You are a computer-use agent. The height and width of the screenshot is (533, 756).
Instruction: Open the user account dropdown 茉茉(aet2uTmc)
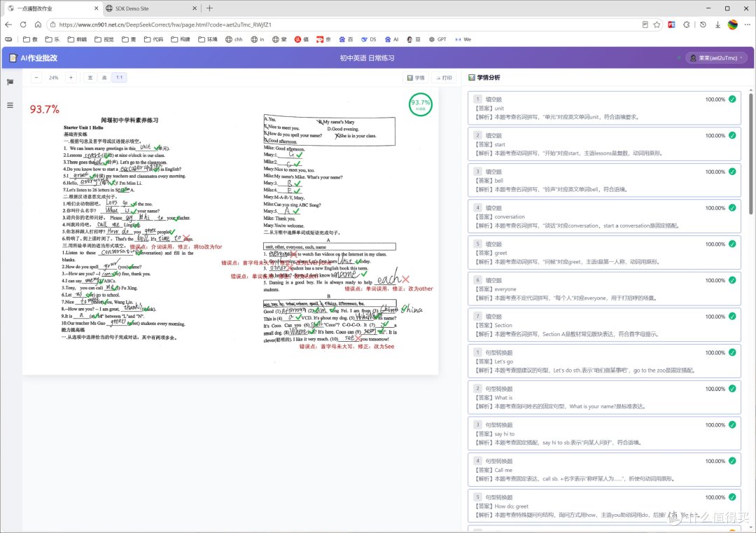(x=716, y=58)
